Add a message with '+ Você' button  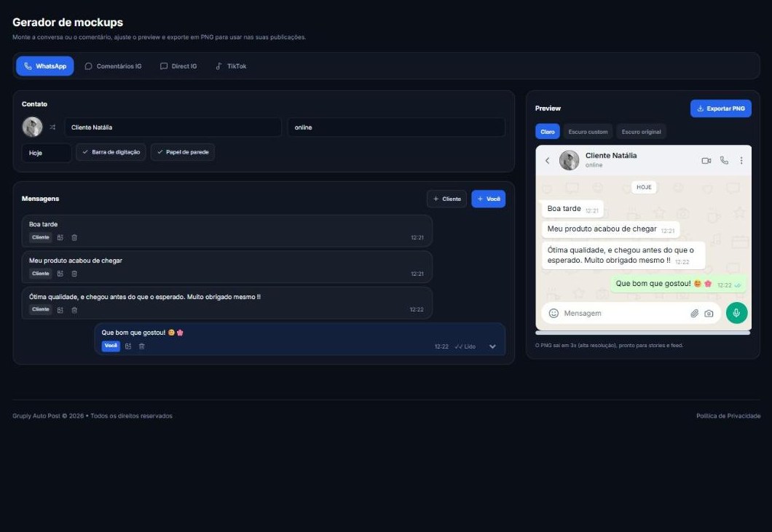pyautogui.click(x=489, y=199)
